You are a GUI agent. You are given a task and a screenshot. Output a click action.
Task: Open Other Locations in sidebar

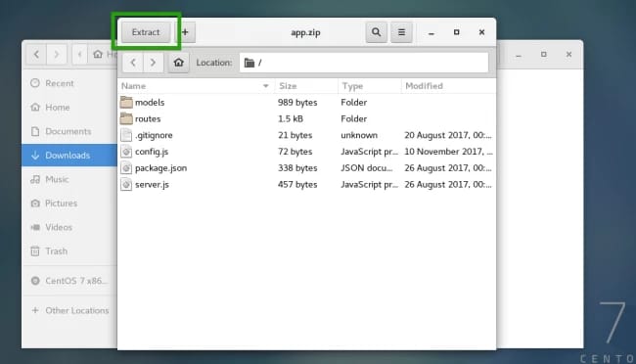pyautogui.click(x=69, y=310)
